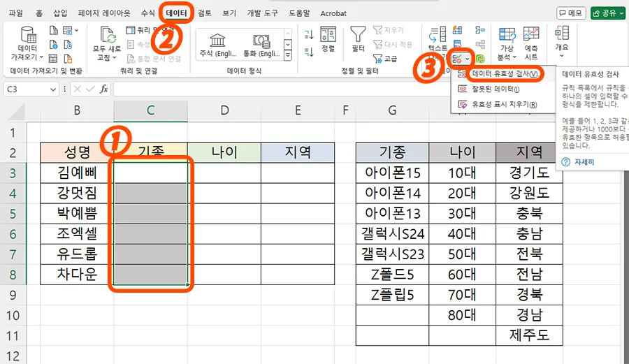This screenshot has height=364, width=629.
Task: Open the File (파일) tab
Action: [x=15, y=13]
